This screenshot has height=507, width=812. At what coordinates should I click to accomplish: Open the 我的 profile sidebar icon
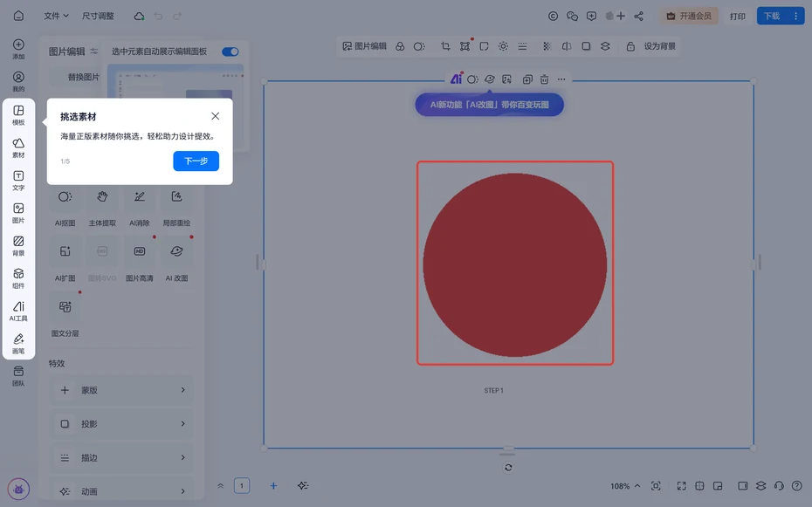(x=18, y=81)
